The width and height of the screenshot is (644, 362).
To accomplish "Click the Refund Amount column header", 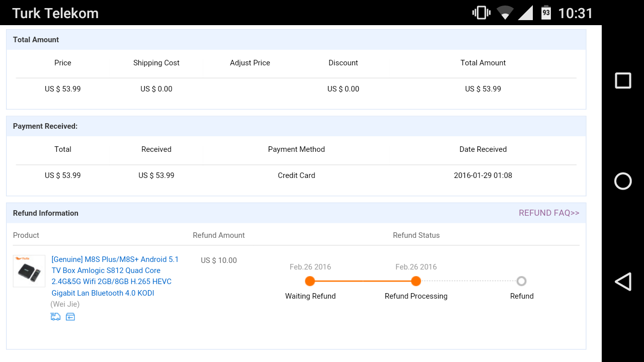I will [219, 235].
